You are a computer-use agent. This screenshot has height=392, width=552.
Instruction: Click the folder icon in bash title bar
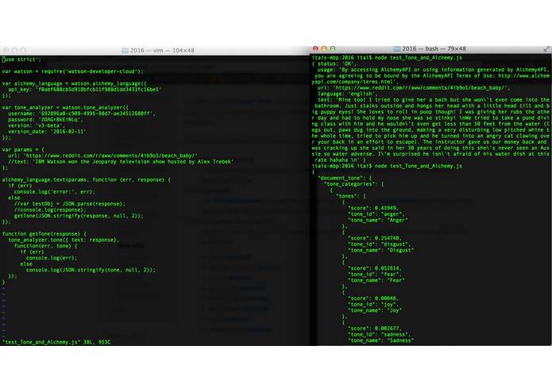(397, 48)
